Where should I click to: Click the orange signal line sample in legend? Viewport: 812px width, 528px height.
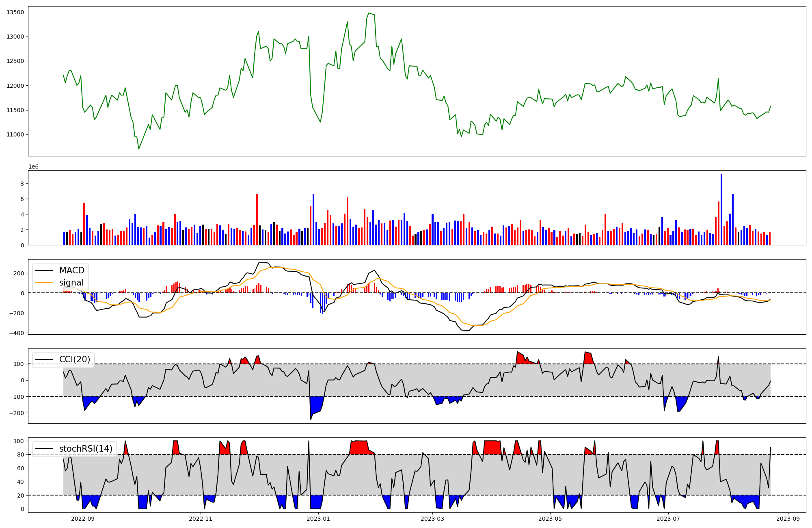click(x=45, y=283)
